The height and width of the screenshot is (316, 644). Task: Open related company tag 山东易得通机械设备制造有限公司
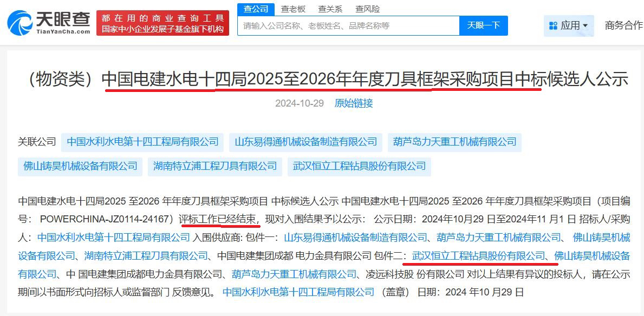[x=306, y=142]
